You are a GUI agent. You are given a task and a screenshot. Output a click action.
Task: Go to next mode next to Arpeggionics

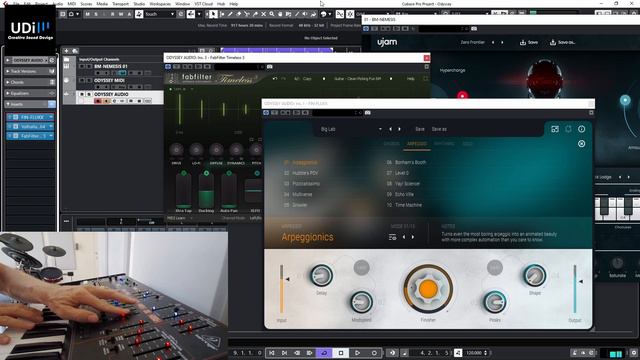[x=413, y=237]
